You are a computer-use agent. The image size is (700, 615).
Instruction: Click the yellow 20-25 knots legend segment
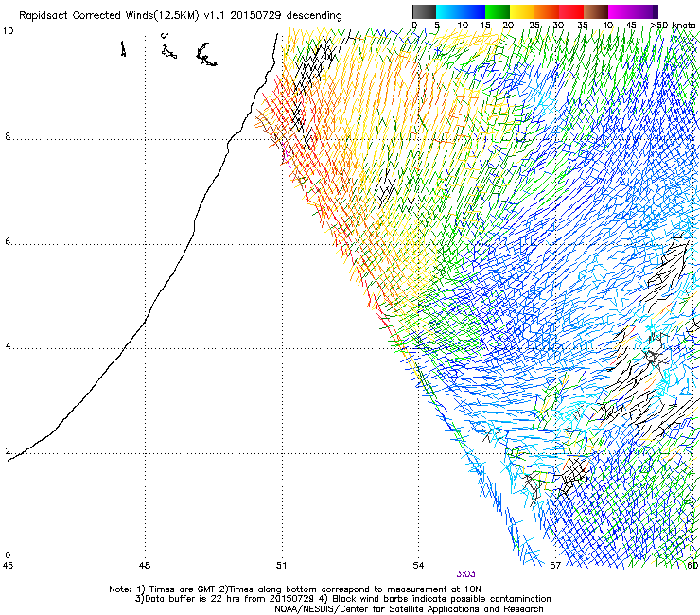tap(522, 11)
